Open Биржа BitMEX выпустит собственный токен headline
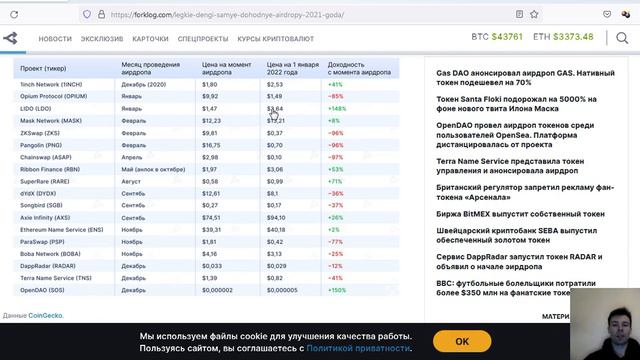The height and width of the screenshot is (360, 640). pyautogui.click(x=520, y=214)
